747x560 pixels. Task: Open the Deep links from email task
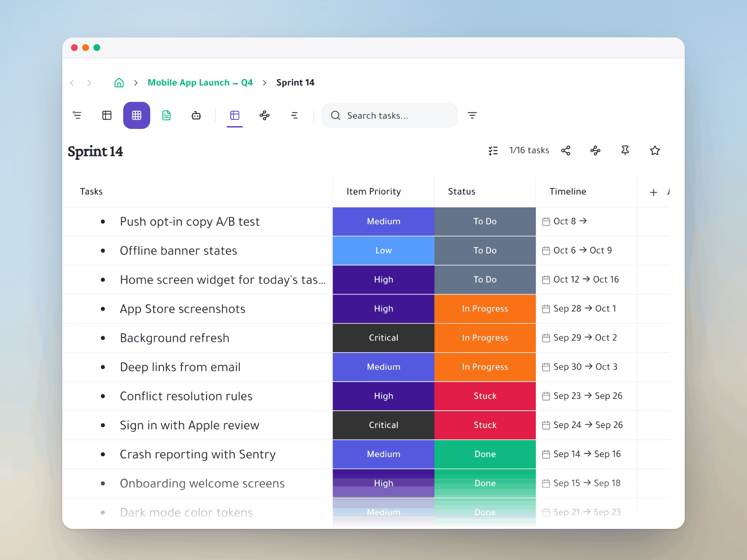coord(180,367)
